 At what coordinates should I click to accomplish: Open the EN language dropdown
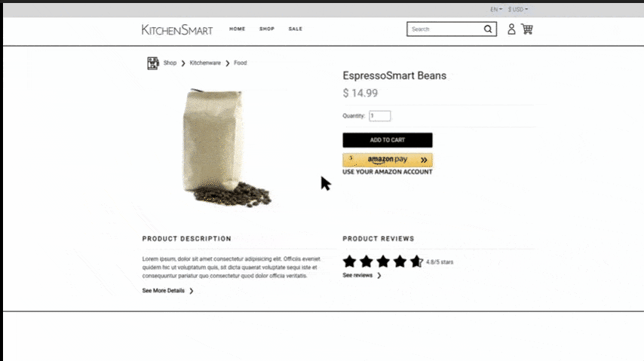(x=496, y=10)
